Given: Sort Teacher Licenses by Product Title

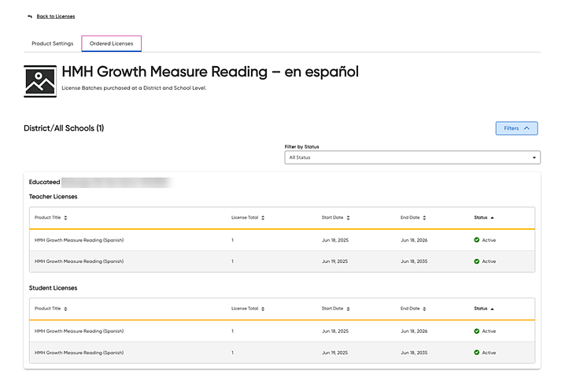Looking at the screenshot, I should coord(51,217).
